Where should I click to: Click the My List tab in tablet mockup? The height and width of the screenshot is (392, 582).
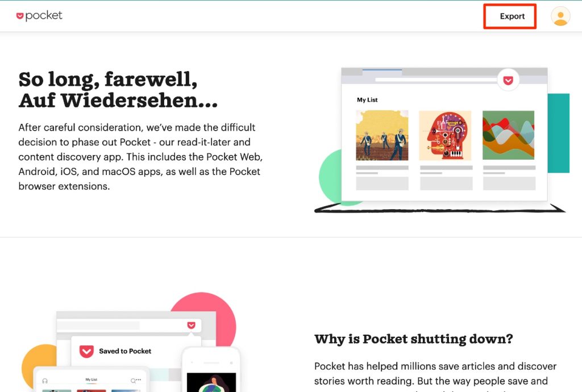pos(92,380)
